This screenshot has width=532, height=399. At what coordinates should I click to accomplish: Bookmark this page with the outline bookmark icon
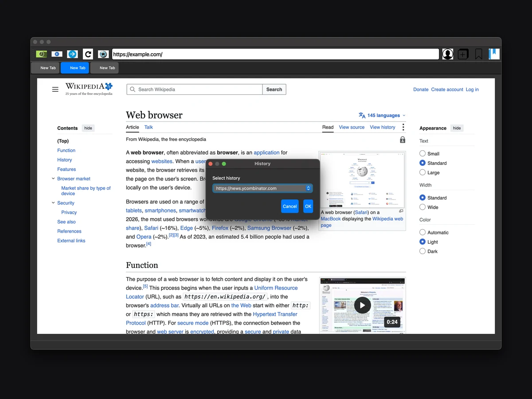point(478,54)
